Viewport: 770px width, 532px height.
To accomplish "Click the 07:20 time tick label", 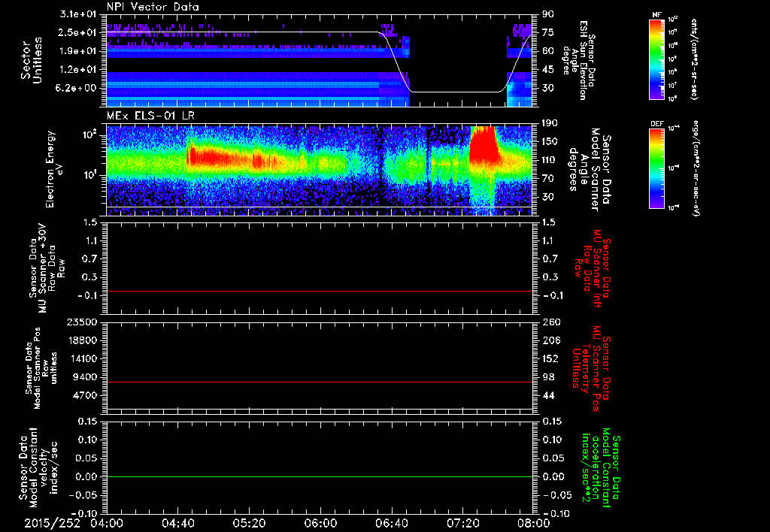I will pyautogui.click(x=462, y=523).
